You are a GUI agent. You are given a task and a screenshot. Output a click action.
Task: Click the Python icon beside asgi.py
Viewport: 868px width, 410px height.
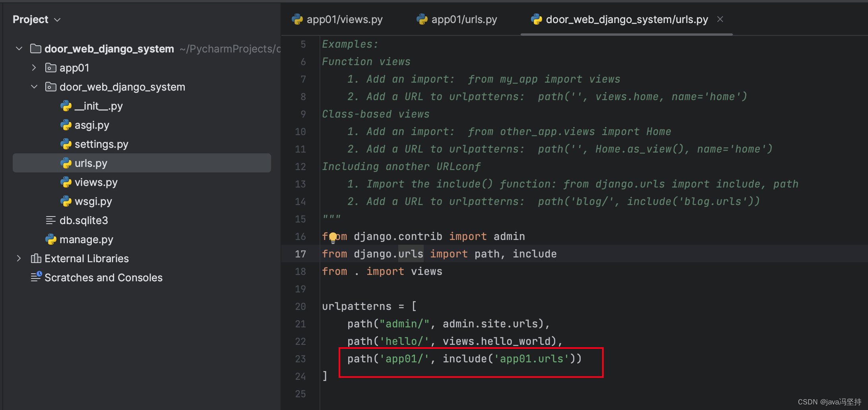pyautogui.click(x=66, y=125)
